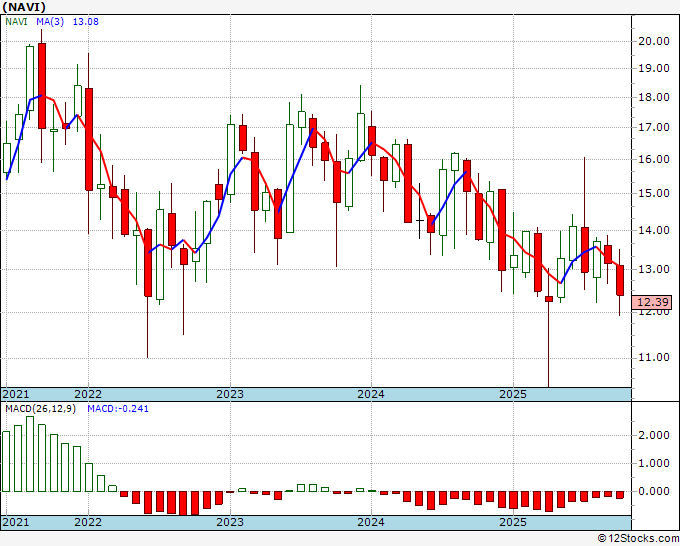Click 2025 on the MACD timeline
This screenshot has width=680, height=546.
[513, 522]
